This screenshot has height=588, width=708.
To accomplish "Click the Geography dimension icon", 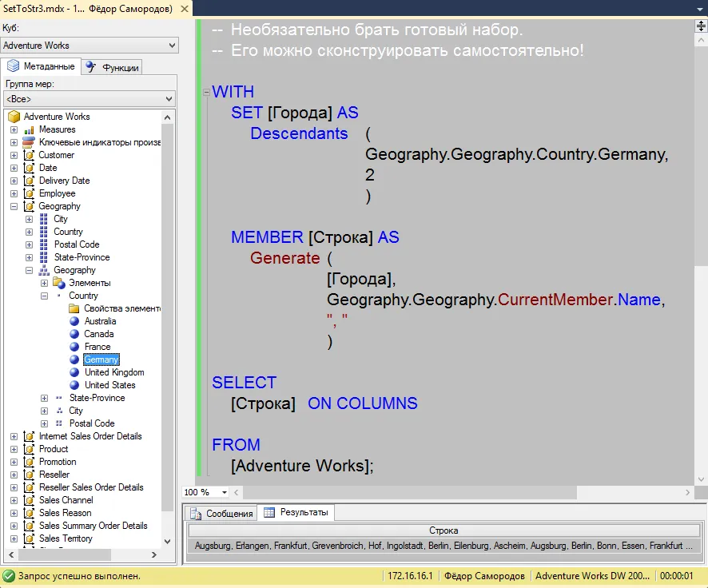I will [x=29, y=206].
